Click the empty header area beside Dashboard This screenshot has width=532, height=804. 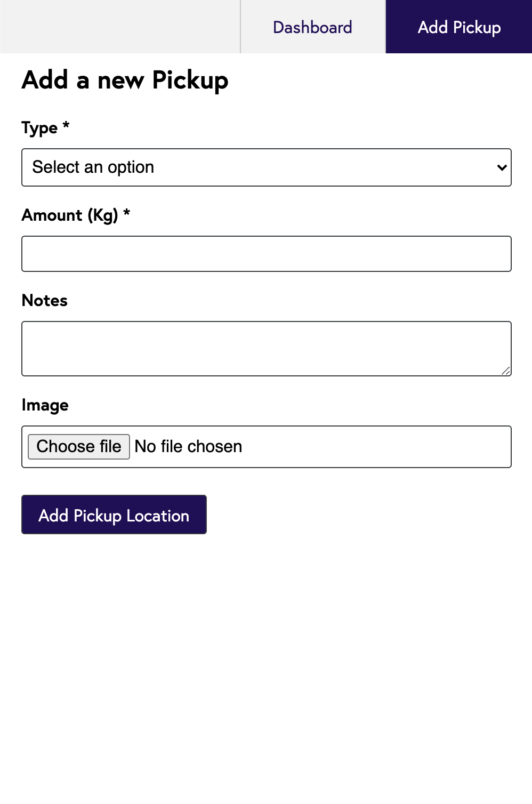pos(120,27)
